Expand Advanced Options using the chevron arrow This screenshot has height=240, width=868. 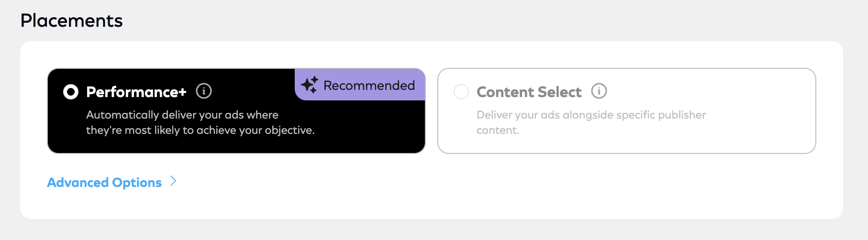click(x=173, y=181)
